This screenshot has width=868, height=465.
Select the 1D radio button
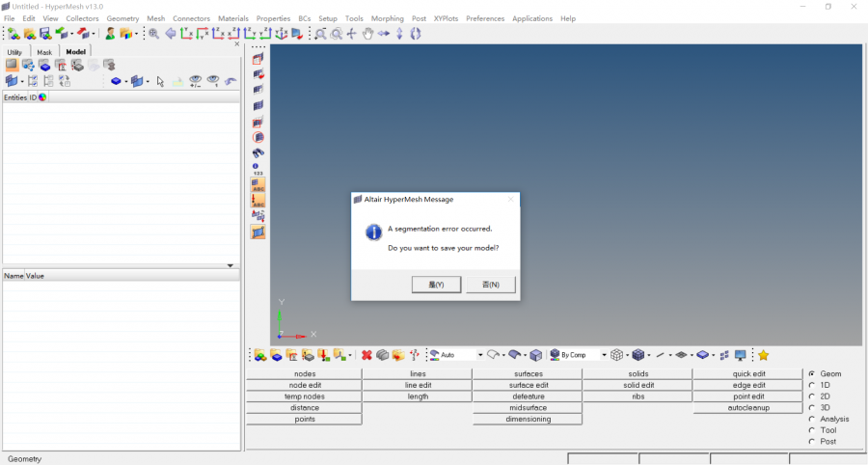pyautogui.click(x=811, y=385)
